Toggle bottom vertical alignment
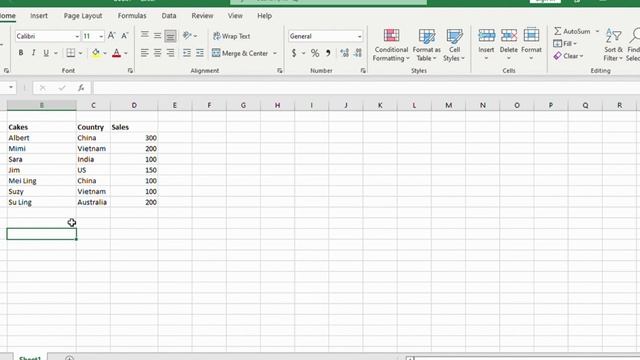 (170, 36)
